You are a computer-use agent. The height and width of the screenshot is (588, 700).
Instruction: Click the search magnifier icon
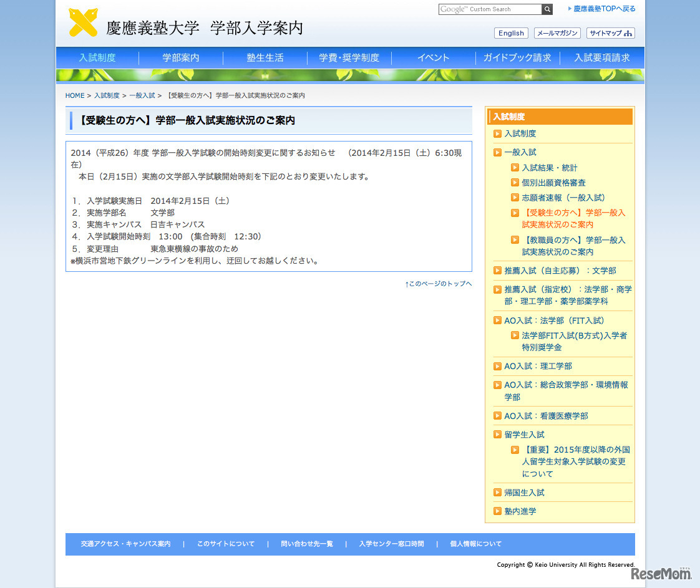(547, 9)
